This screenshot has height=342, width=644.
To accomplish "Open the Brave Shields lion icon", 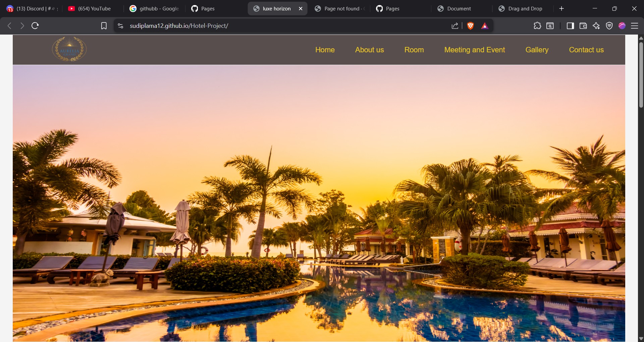I will [470, 26].
